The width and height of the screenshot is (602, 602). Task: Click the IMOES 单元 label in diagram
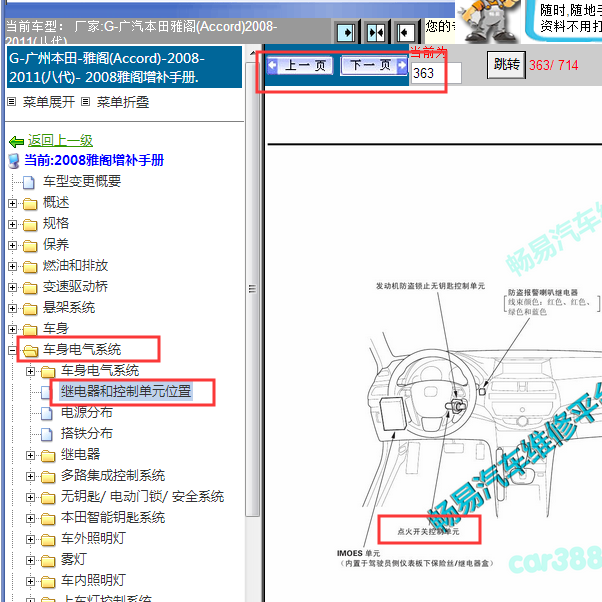[358, 553]
